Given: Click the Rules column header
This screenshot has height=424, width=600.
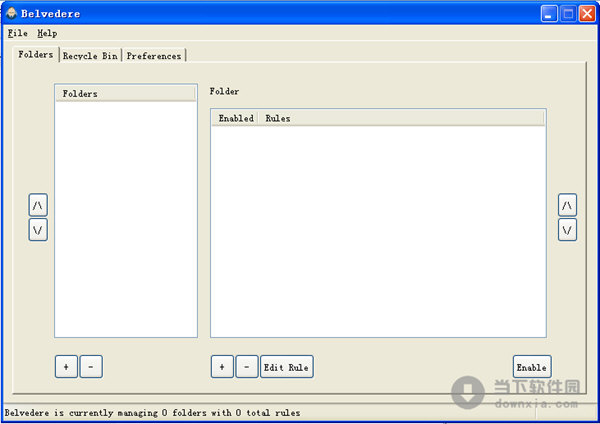Looking at the screenshot, I should pos(401,118).
